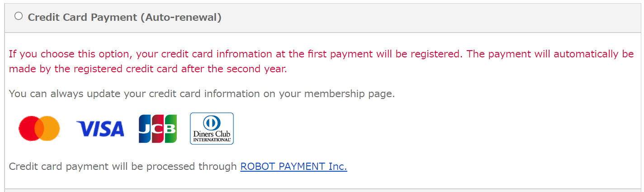
Task: Click the orange circle of Mastercard logo
Action: pos(49,128)
